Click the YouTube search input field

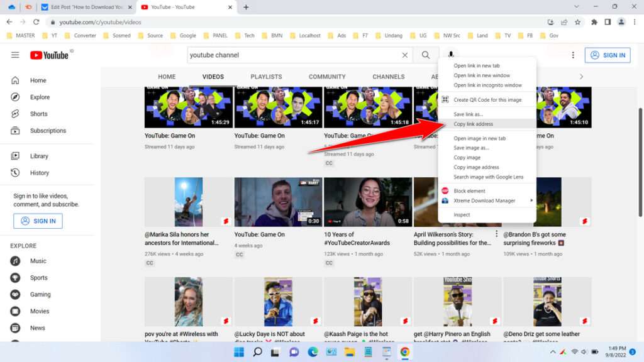pos(294,55)
